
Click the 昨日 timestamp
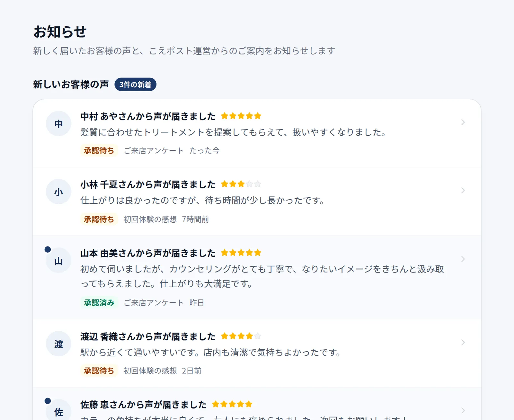tap(197, 302)
